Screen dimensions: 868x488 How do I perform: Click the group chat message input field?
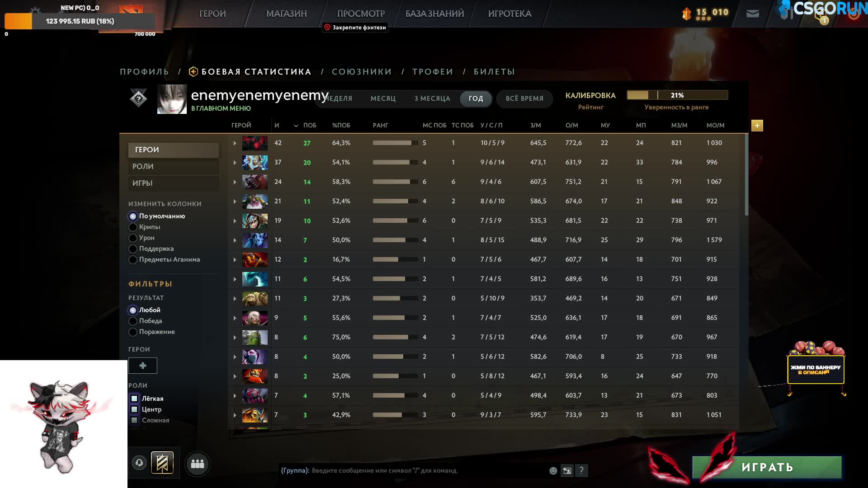[407, 471]
